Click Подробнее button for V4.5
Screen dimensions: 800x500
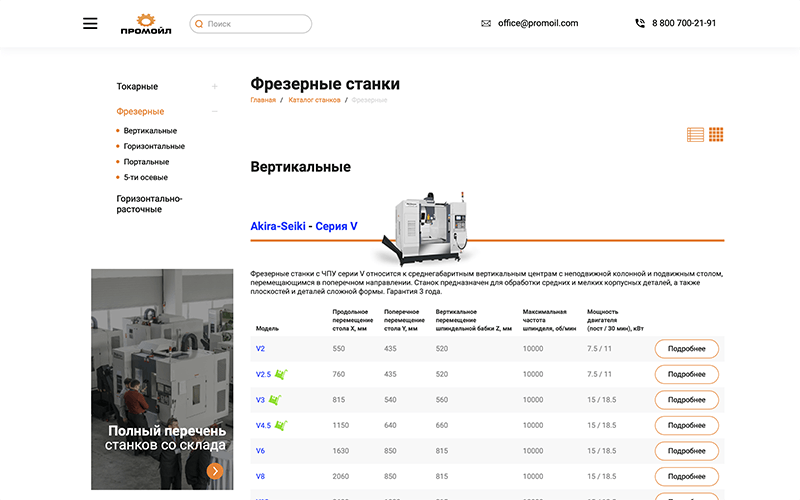point(687,426)
